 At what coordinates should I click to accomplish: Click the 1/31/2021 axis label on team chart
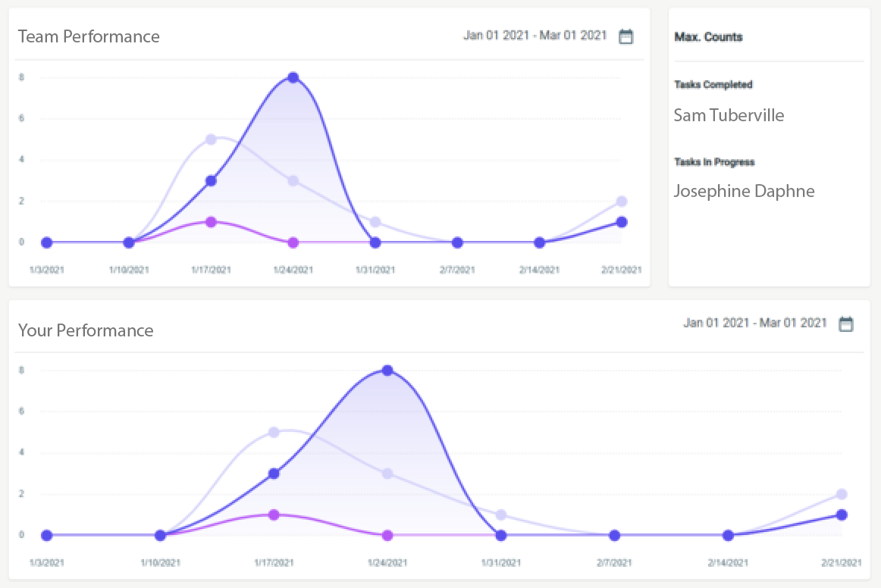tap(375, 269)
